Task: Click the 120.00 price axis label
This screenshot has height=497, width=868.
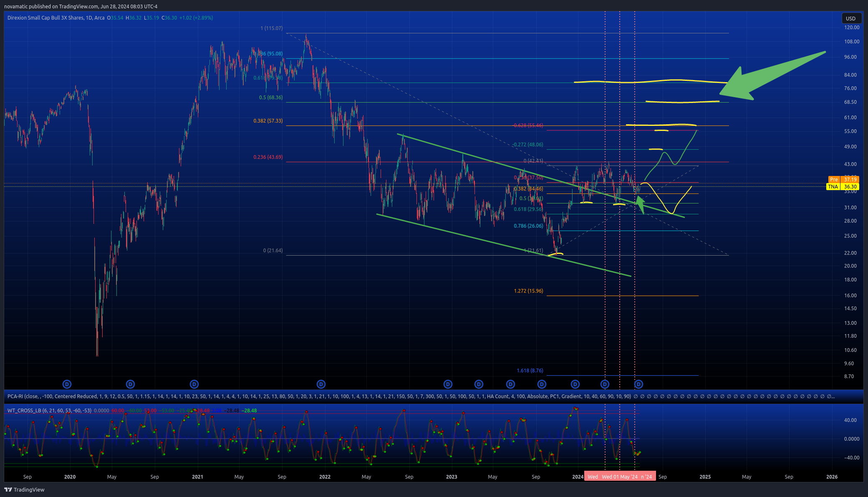Action: coord(852,28)
